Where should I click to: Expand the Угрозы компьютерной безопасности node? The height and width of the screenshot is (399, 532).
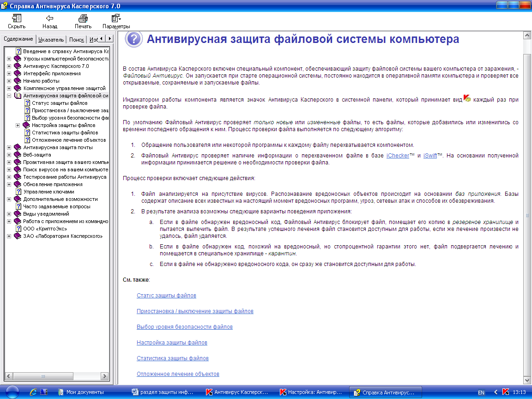[9, 59]
